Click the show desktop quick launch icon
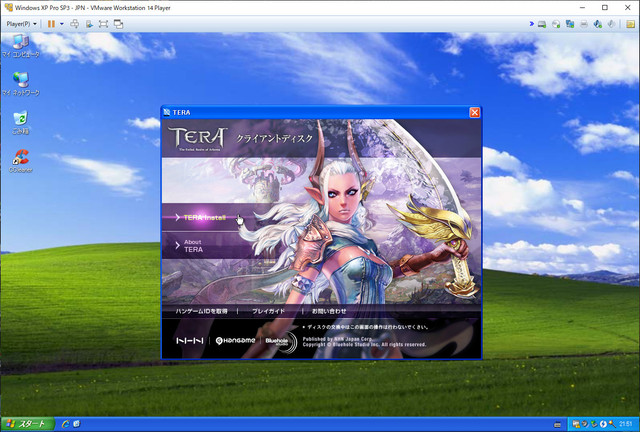The width and height of the screenshot is (640, 432). [x=76, y=424]
